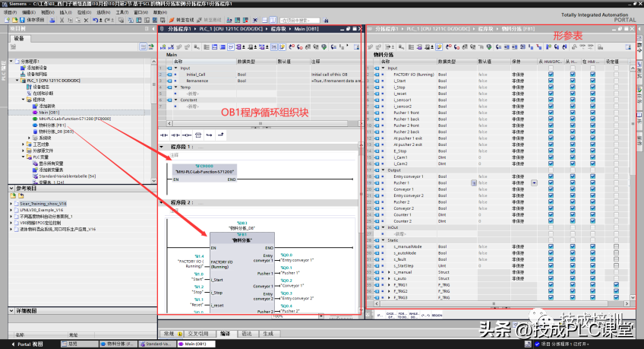Image resolution: width=644 pixels, height=349 pixels.
Task: Click the normally-open contact LAD icon
Action: pos(164,135)
